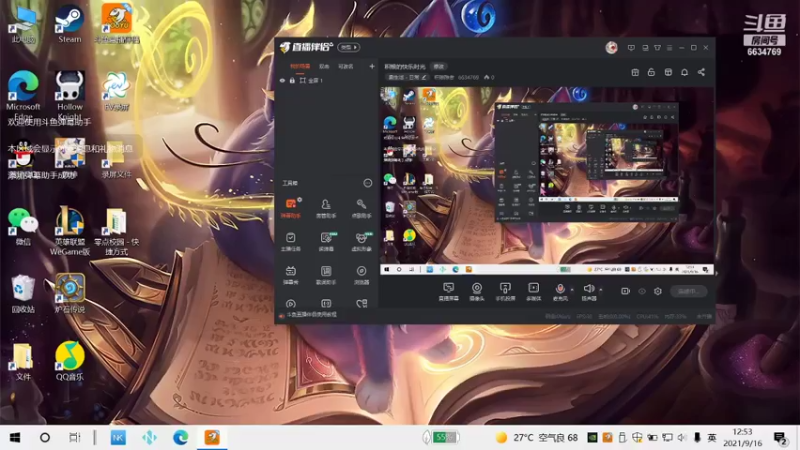Click the 修改 button beside the room title
The image size is (800, 450).
pos(439,66)
